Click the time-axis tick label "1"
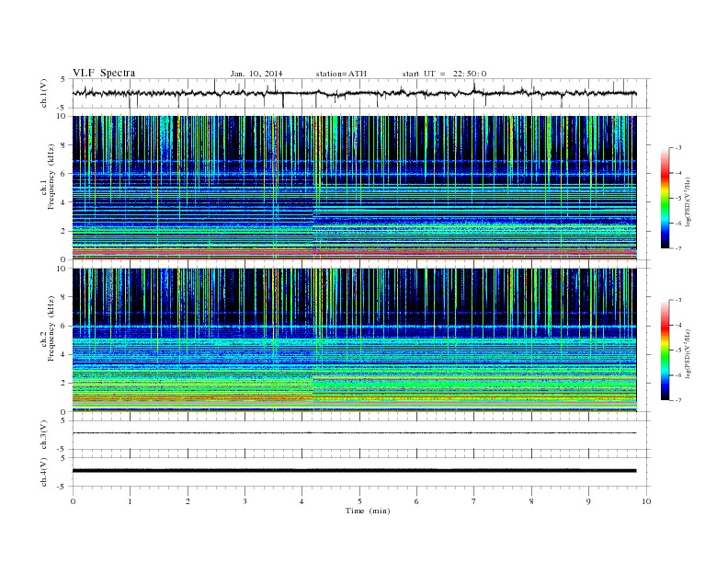Image resolution: width=728 pixels, height=563 pixels. point(130,501)
